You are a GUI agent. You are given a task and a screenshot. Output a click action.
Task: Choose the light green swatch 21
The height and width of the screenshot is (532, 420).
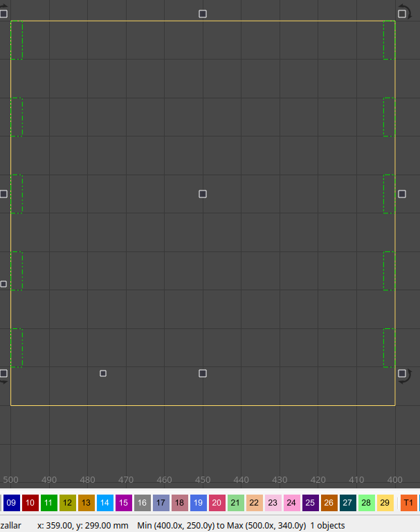point(235,502)
